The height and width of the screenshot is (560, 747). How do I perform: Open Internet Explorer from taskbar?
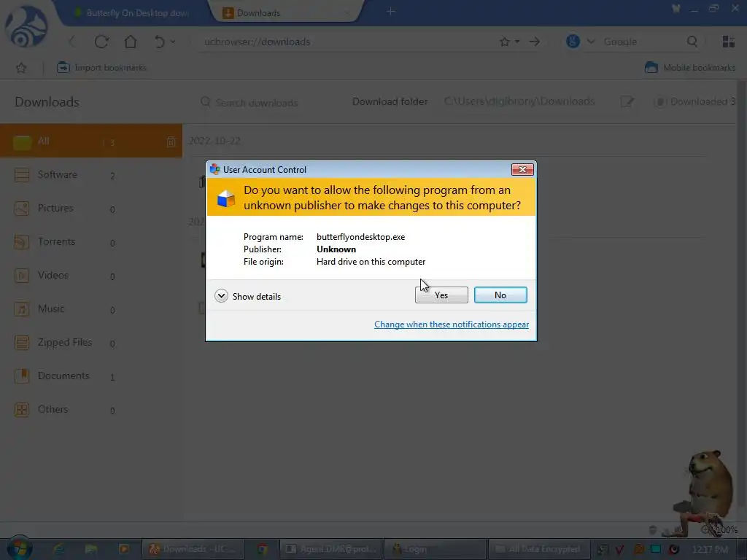pyautogui.click(x=59, y=549)
